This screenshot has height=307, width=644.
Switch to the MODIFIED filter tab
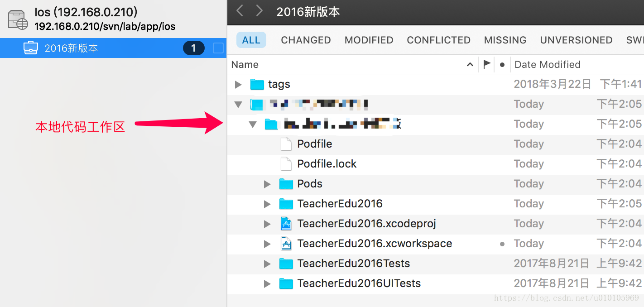tap(369, 40)
